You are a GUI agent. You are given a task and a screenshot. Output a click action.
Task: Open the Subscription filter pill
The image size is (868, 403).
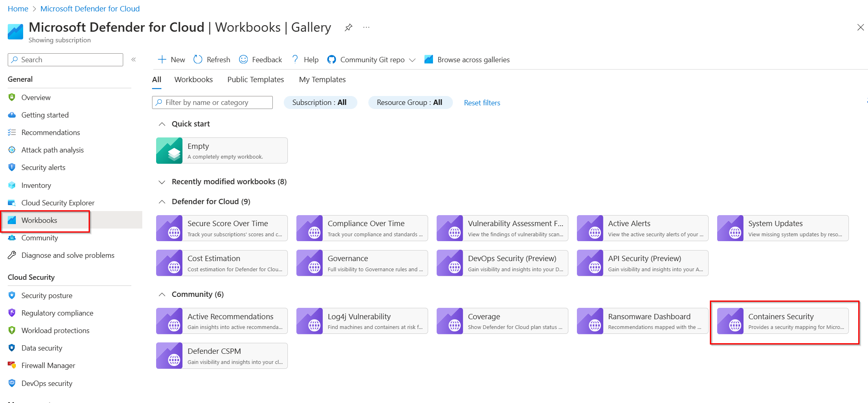[x=320, y=102]
